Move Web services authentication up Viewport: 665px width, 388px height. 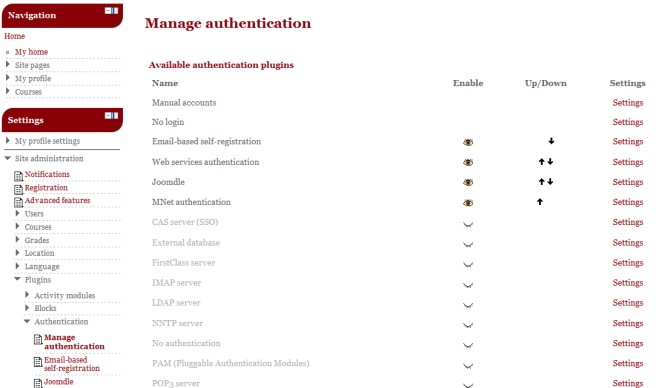coord(541,162)
